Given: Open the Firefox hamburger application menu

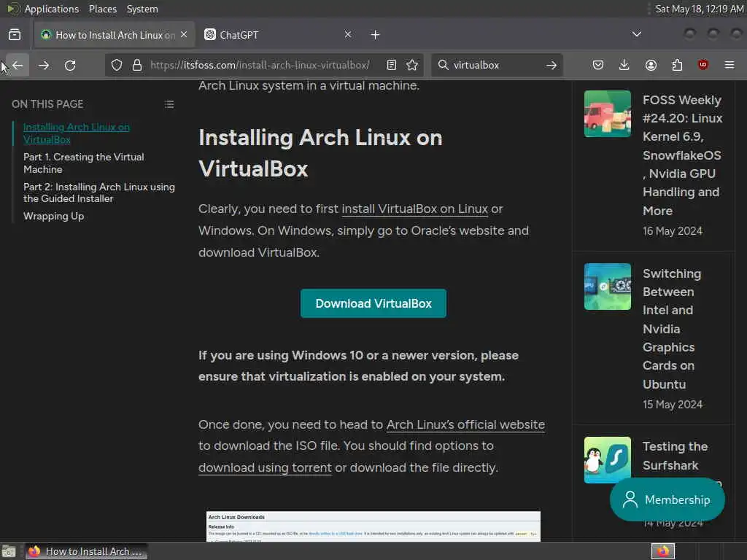Looking at the screenshot, I should (729, 65).
